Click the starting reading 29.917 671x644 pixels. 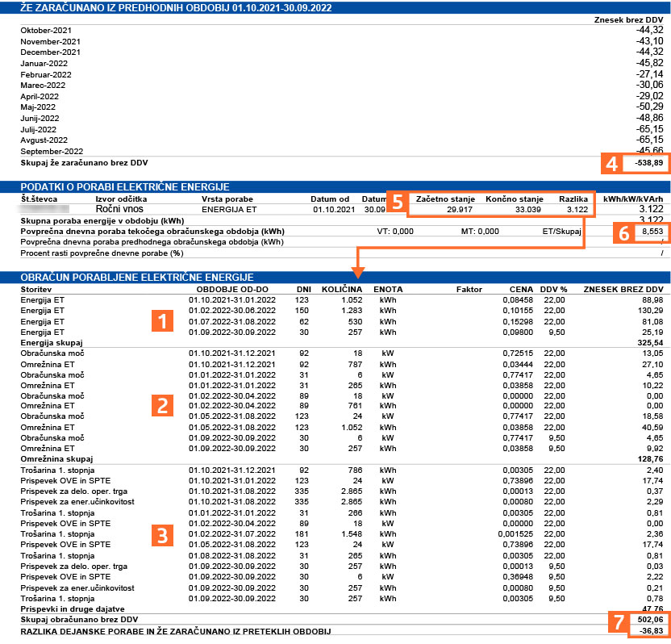[459, 209]
